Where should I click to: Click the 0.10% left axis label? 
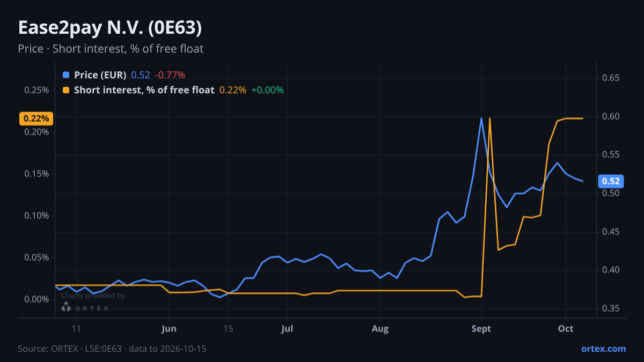(x=36, y=216)
